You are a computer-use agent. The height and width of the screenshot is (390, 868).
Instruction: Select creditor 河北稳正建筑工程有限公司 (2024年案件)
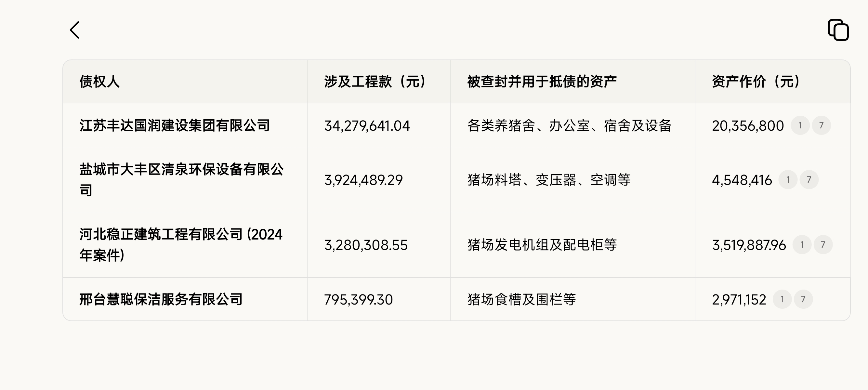tap(181, 244)
